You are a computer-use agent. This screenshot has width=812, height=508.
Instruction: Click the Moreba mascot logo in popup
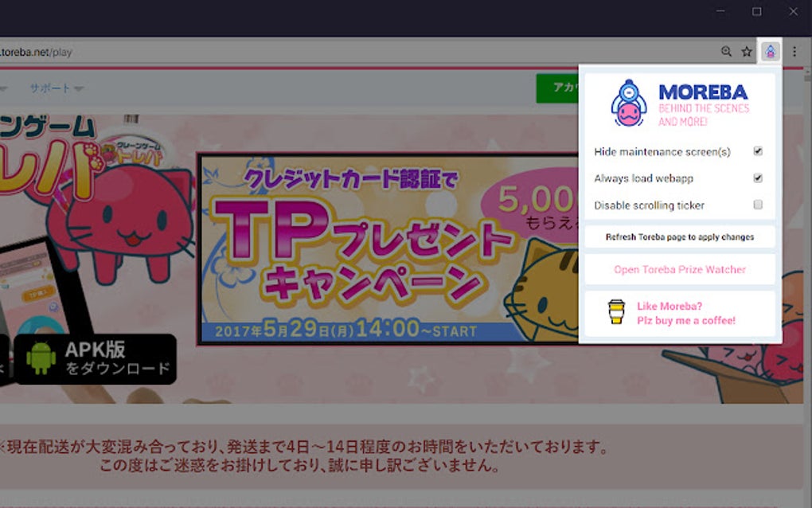[x=629, y=104]
